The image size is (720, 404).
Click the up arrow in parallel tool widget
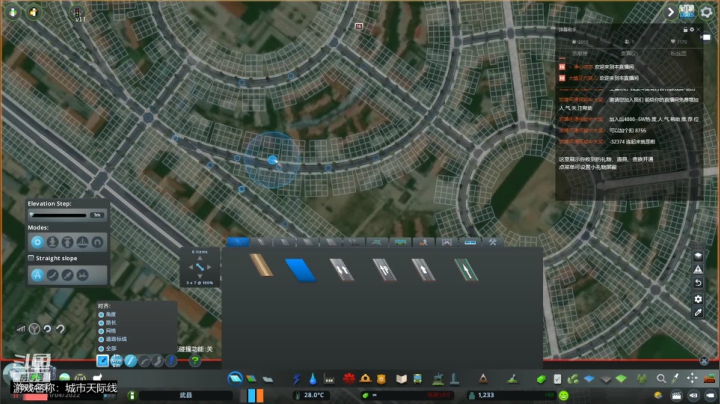200,258
